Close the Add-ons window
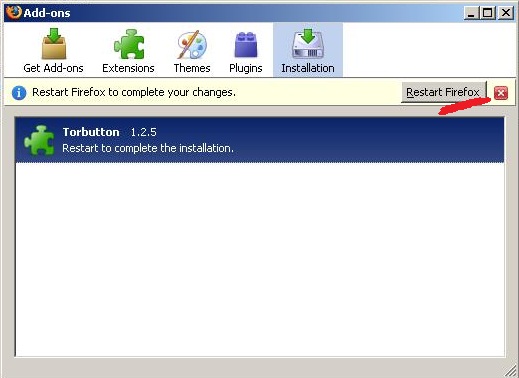The image size is (519, 378). tap(506, 13)
